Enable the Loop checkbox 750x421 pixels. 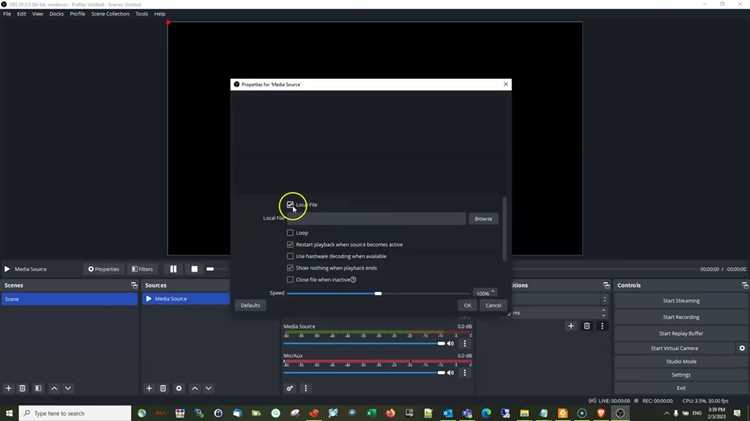[290, 233]
